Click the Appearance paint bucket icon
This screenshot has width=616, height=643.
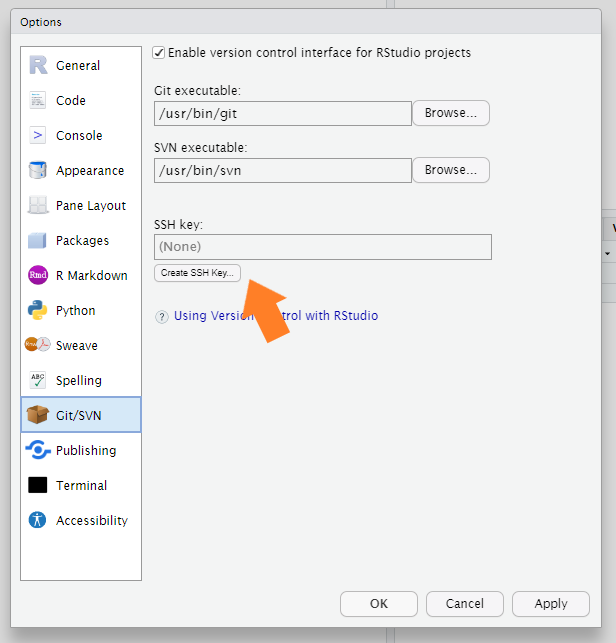(38, 170)
